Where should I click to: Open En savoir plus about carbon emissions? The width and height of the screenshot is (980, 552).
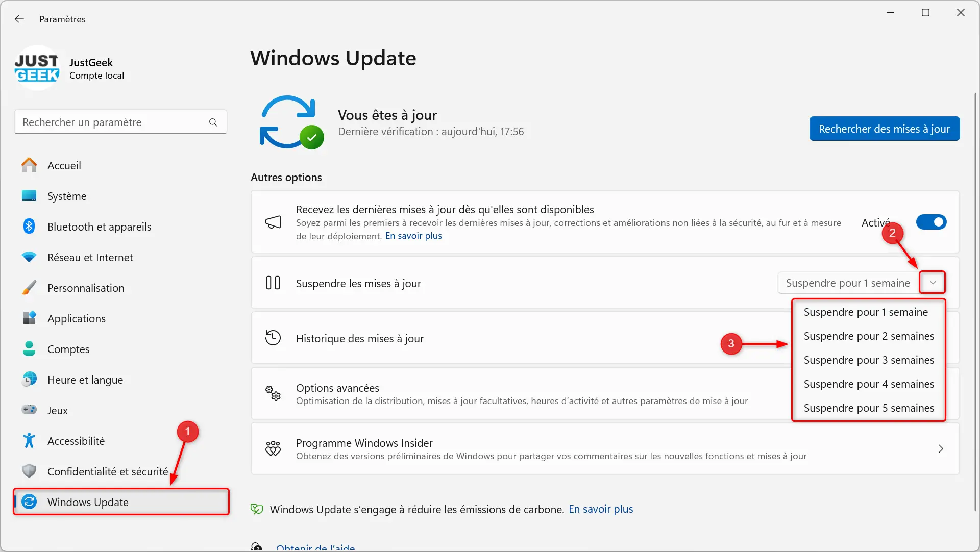[x=601, y=509]
